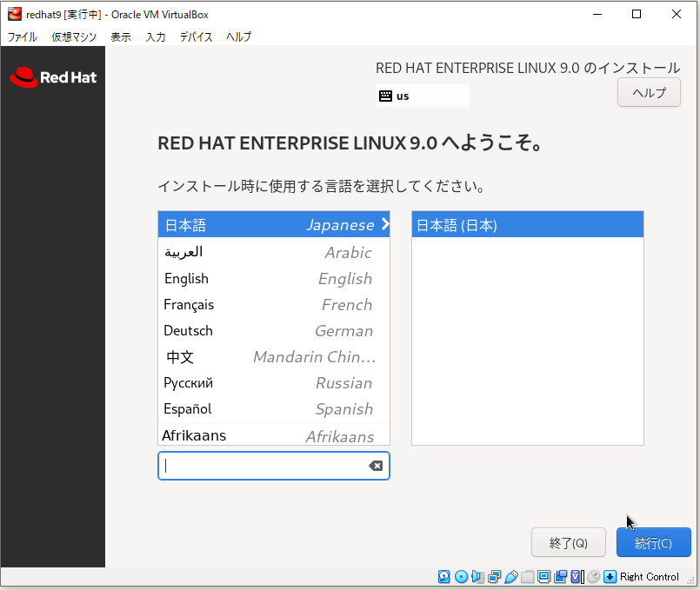This screenshot has width=700, height=590.
Task: Click the mouse integration status icon
Action: [x=593, y=577]
